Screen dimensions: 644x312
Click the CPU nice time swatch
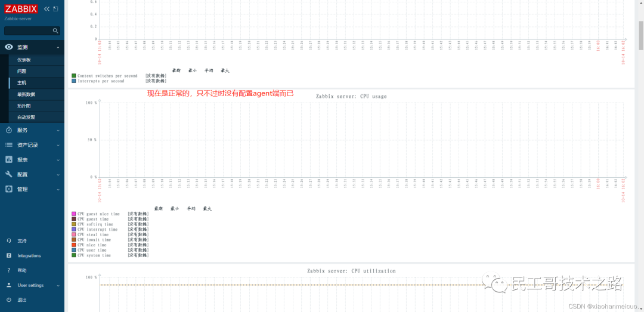tap(74, 245)
